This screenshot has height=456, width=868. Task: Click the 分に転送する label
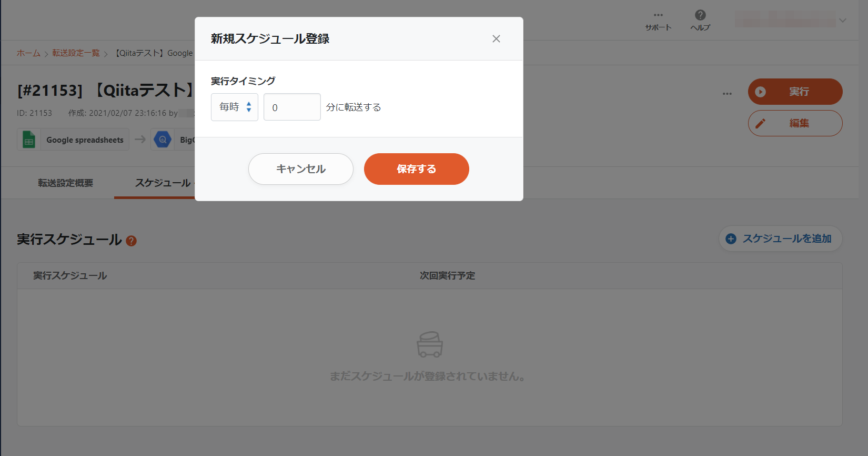354,107
